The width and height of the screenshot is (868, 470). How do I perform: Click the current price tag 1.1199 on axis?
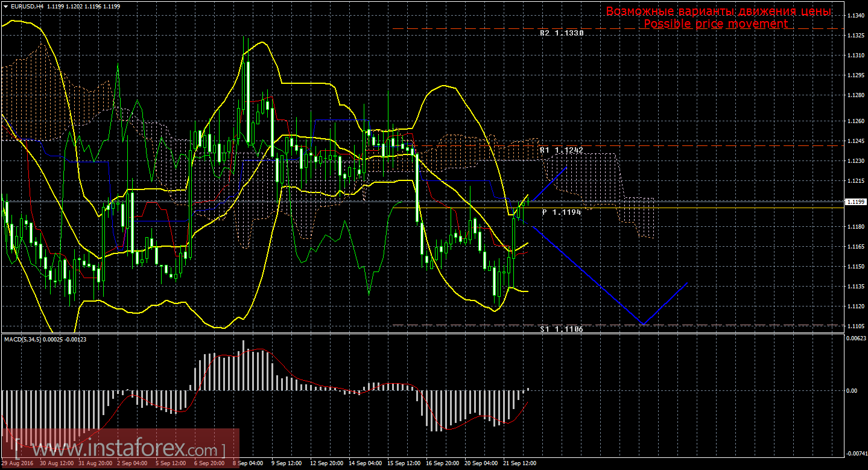tap(855, 202)
